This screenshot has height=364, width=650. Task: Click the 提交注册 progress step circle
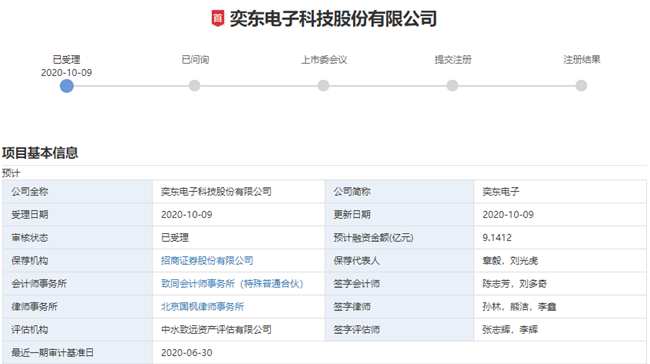tap(452, 86)
